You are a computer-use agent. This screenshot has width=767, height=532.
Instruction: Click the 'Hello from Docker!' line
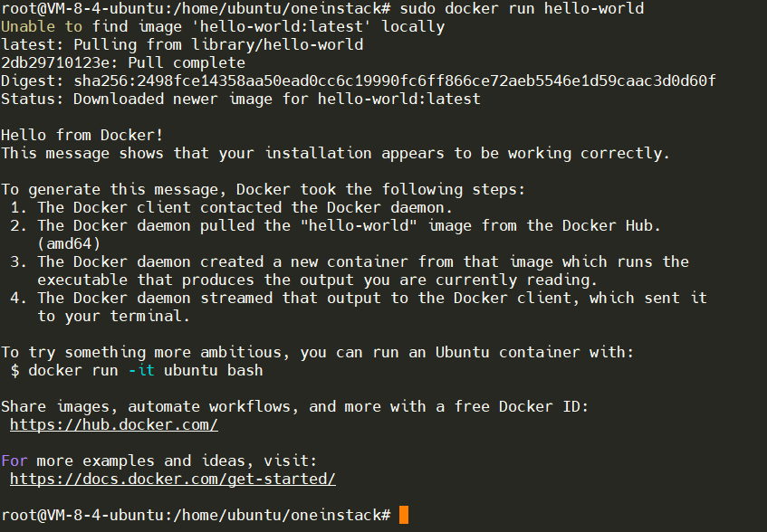82,135
